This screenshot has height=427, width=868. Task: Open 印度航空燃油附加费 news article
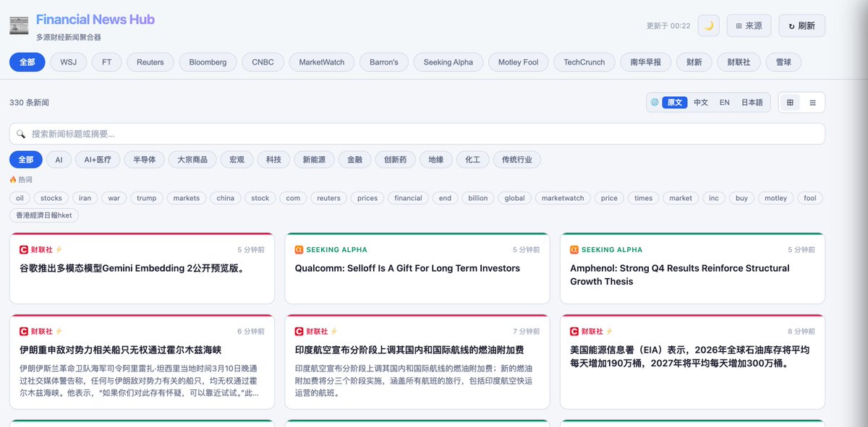(417, 362)
